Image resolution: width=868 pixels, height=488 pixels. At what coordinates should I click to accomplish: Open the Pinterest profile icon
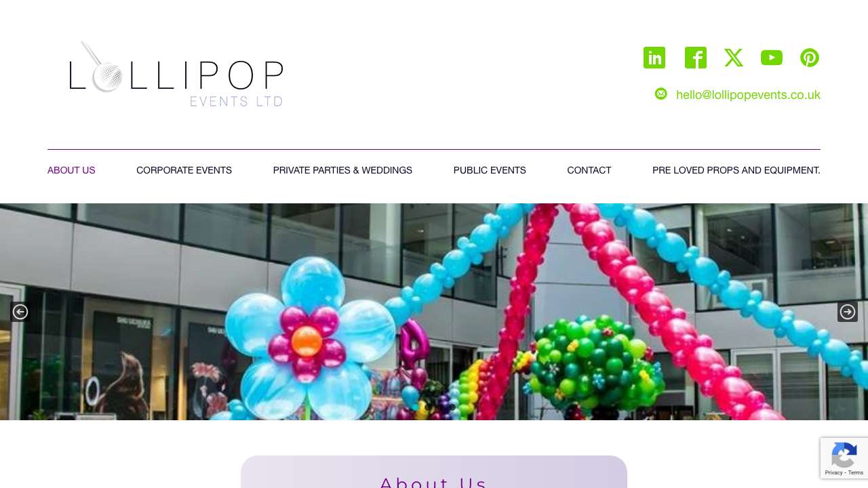(810, 58)
